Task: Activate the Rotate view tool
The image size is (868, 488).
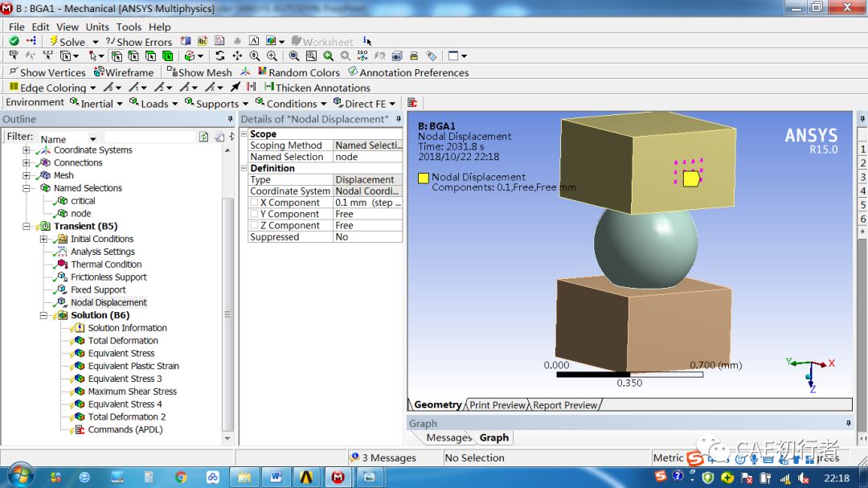Action: tap(219, 56)
